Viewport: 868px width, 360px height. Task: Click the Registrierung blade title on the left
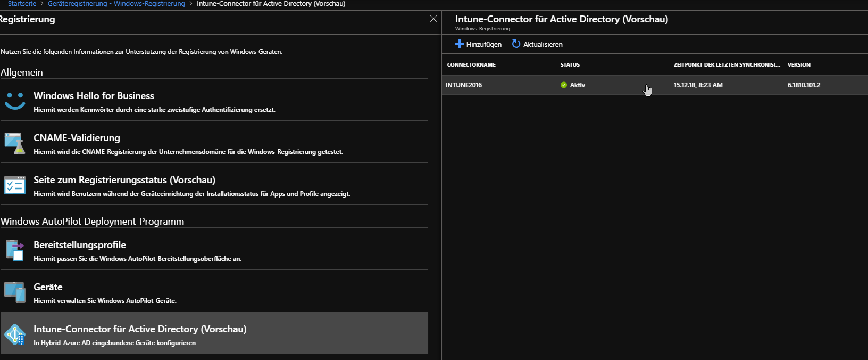tap(27, 19)
